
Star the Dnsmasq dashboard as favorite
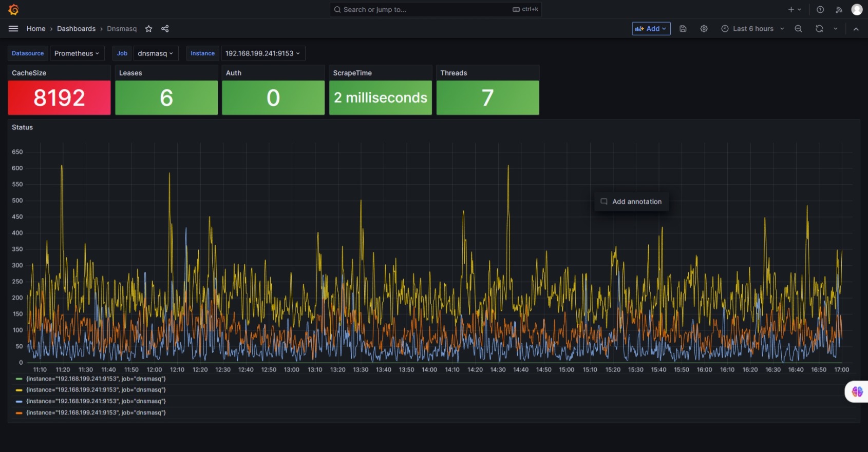[148, 29]
